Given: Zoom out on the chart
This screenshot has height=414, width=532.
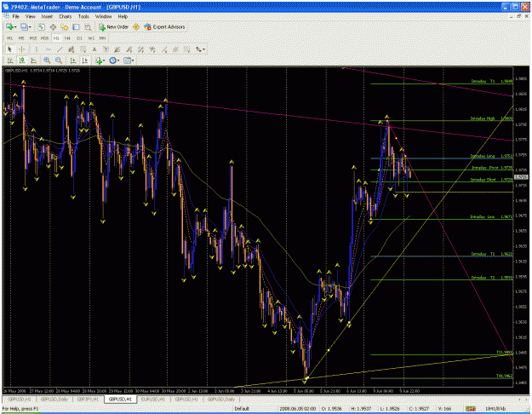Looking at the screenshot, I should click(x=59, y=60).
